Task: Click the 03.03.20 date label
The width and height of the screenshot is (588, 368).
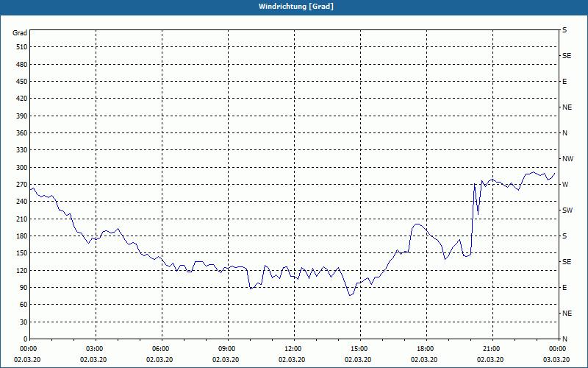Action: (x=556, y=360)
